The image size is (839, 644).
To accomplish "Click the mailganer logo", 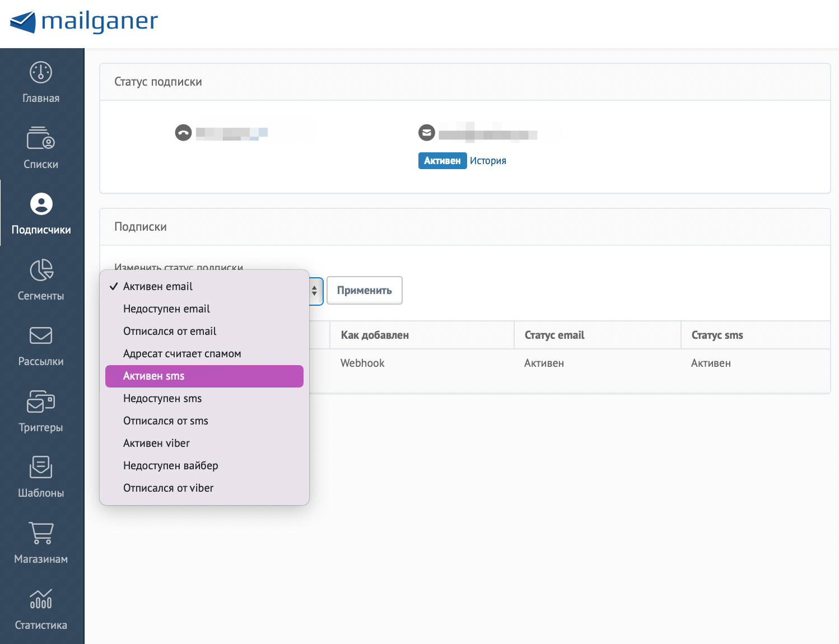I will [84, 22].
